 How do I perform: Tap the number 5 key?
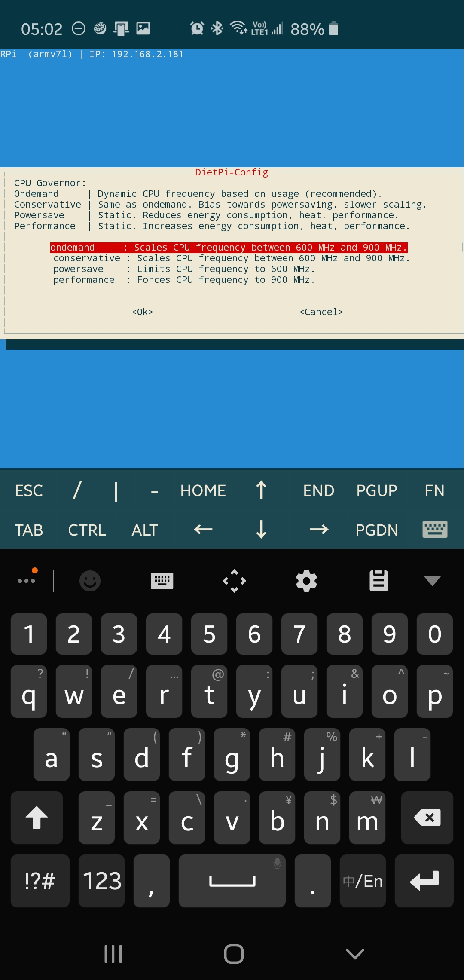tap(209, 634)
